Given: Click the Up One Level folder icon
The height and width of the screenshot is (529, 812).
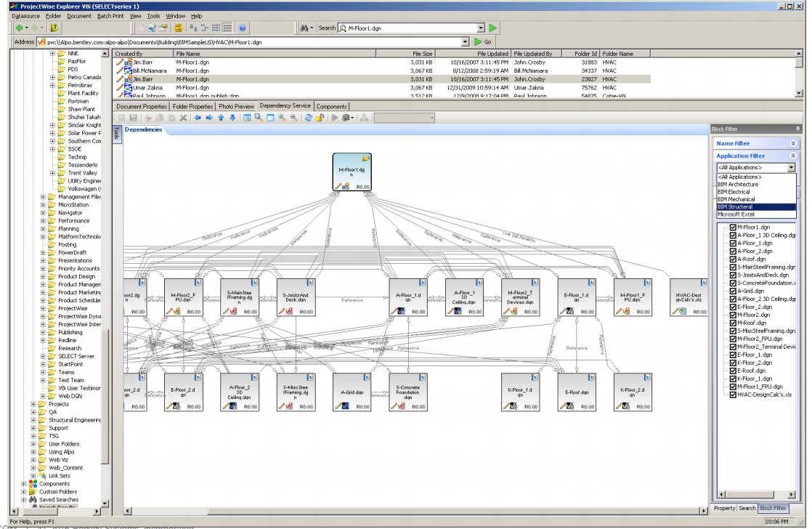Looking at the screenshot, I should tap(54, 28).
